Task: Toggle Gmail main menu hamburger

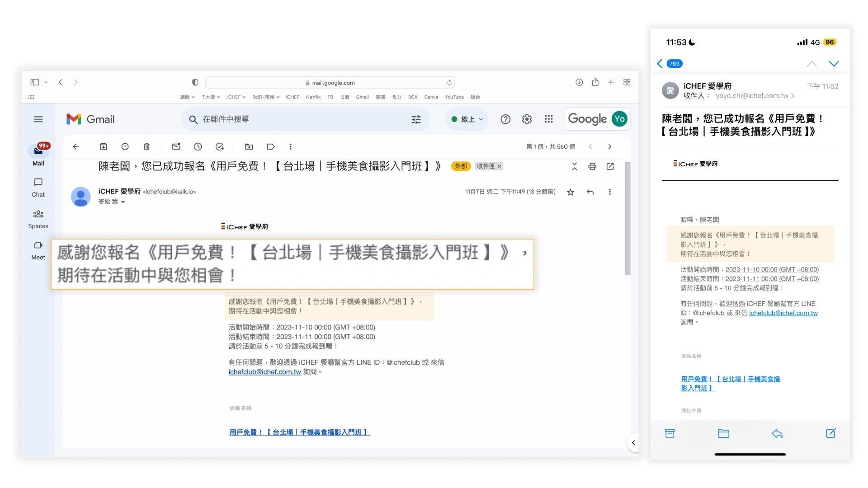Action: coord(38,119)
